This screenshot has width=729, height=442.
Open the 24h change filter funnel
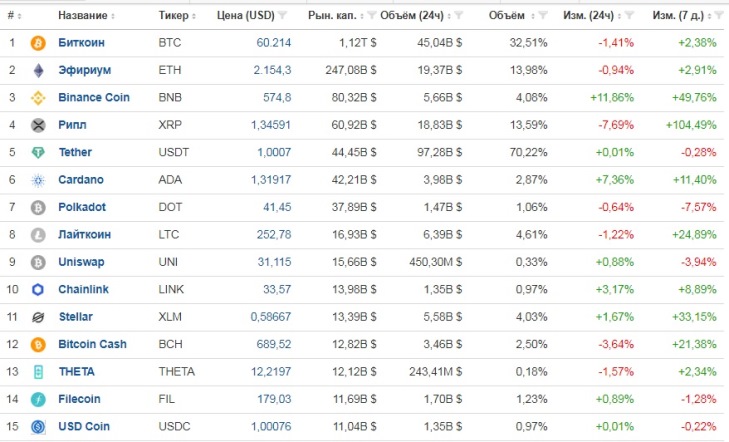point(629,16)
